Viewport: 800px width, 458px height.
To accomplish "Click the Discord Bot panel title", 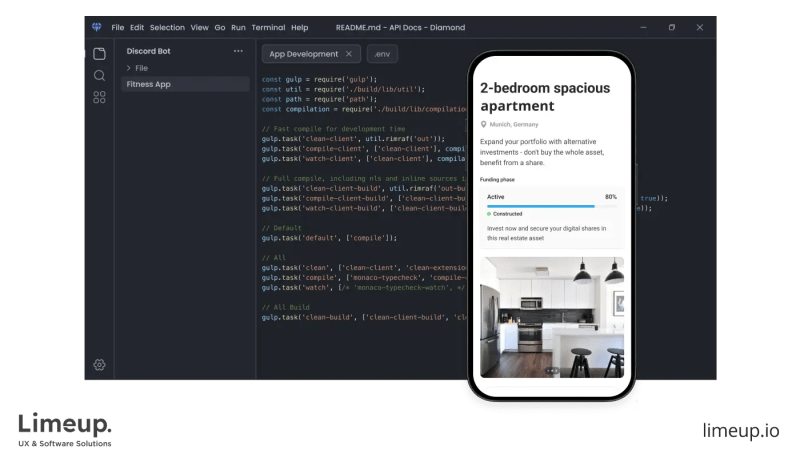I will click(148, 51).
